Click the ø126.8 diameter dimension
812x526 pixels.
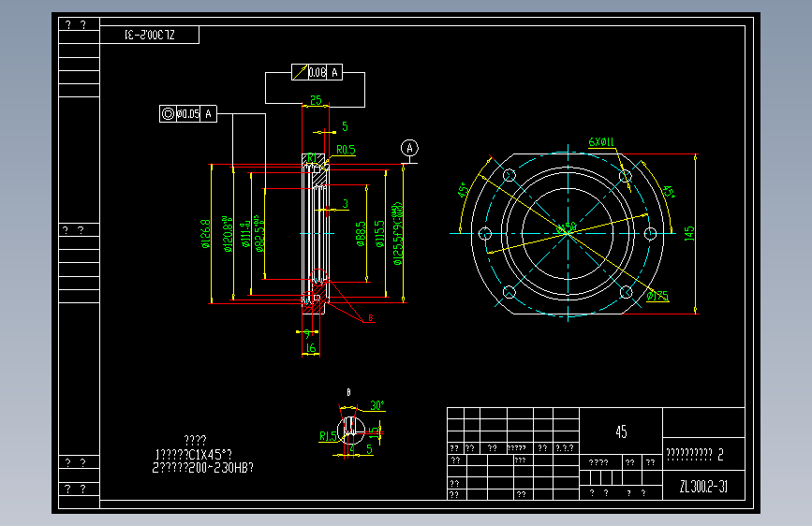206,234
